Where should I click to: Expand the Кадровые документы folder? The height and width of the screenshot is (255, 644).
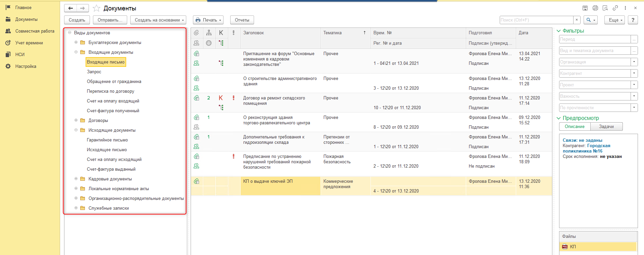(76, 179)
